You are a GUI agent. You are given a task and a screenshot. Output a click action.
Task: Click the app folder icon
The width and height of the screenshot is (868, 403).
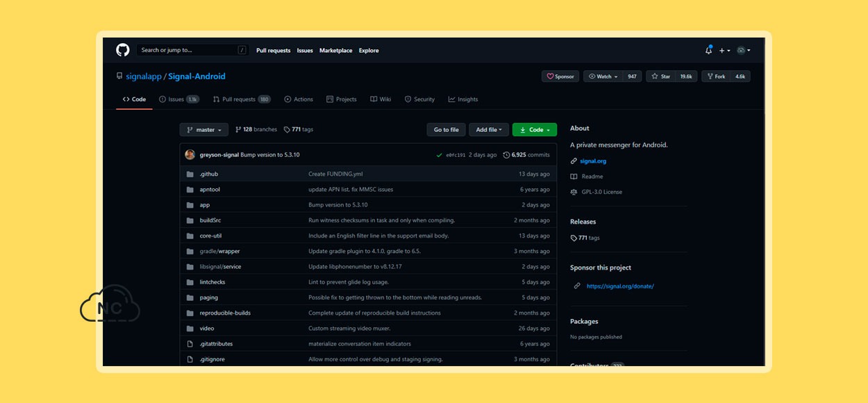click(x=190, y=205)
